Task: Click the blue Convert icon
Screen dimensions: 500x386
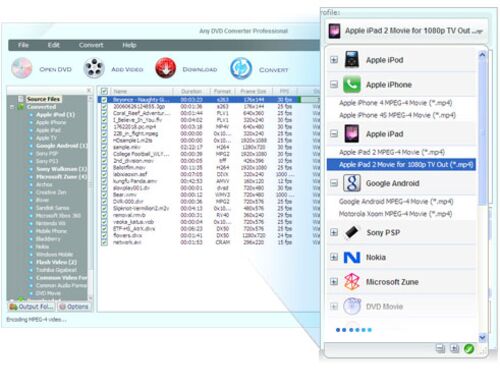Action: coord(241,68)
